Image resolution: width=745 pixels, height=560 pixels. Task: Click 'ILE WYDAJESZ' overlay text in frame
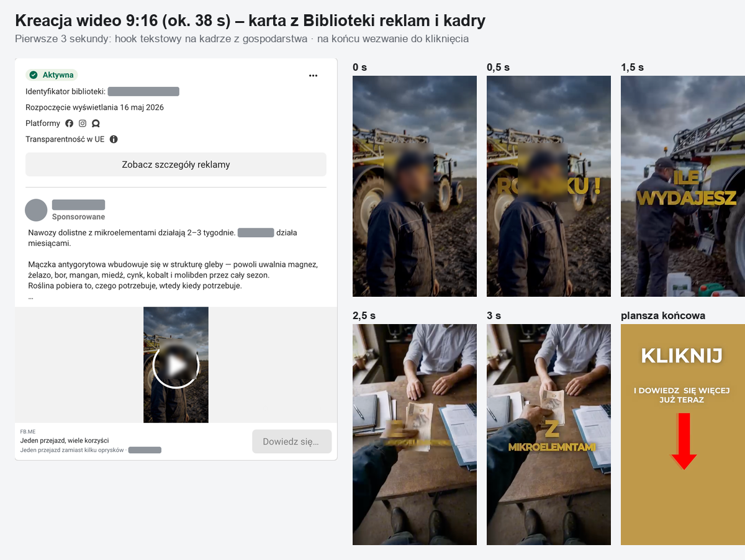coord(687,189)
